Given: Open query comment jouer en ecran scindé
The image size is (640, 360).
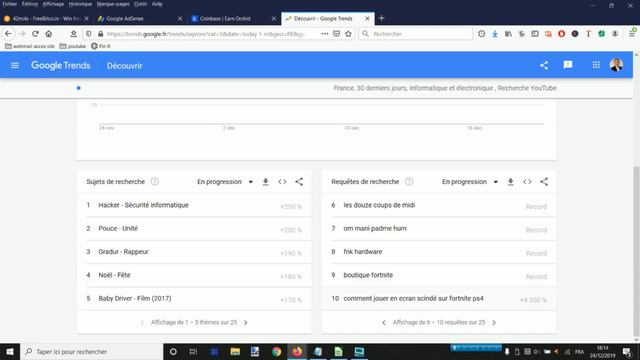Looking at the screenshot, I should (413, 298).
